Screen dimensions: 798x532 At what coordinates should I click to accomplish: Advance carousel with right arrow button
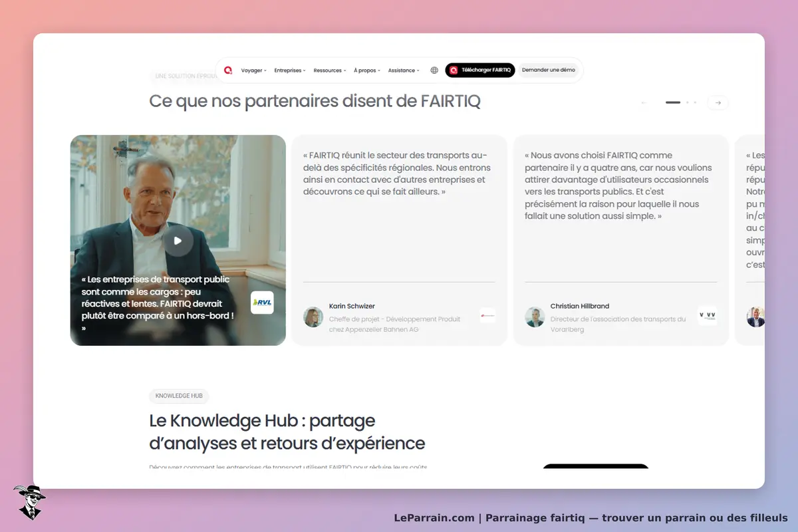(x=718, y=102)
